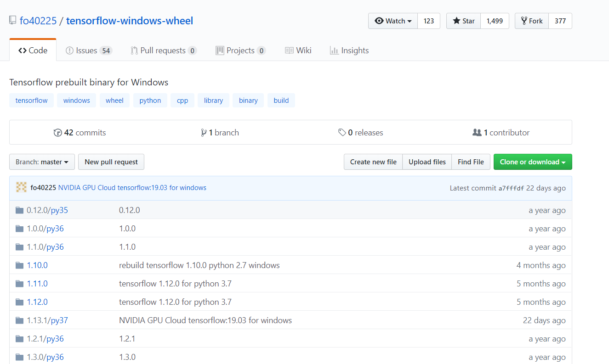Open the 1.3.0/py36 folder
Viewport: 609px width, 364px height.
pos(45,357)
